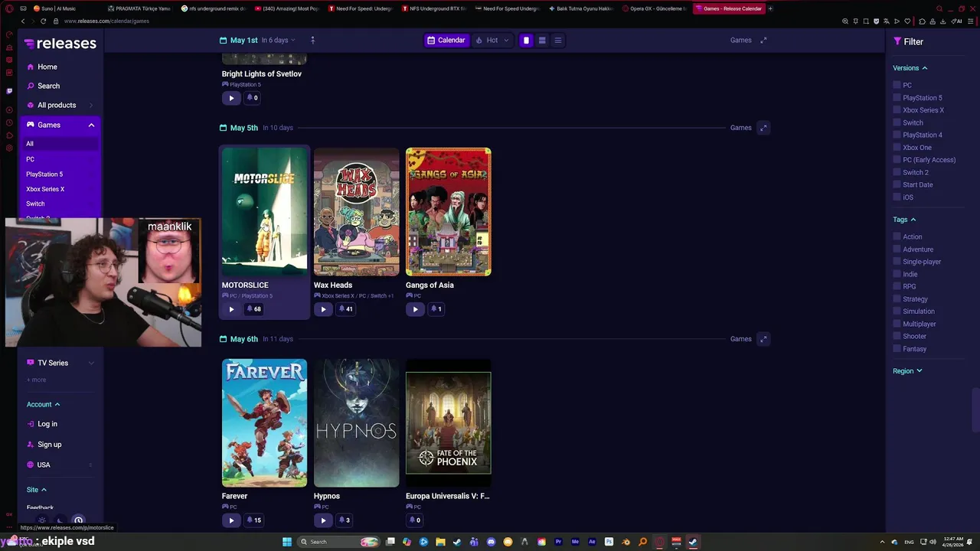Open the Log in page

point(47,424)
